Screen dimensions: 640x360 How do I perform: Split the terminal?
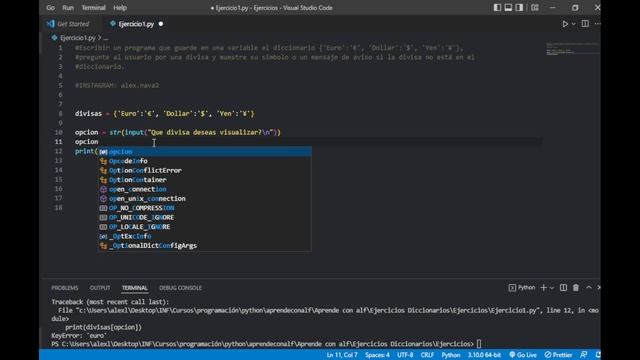pos(563,288)
